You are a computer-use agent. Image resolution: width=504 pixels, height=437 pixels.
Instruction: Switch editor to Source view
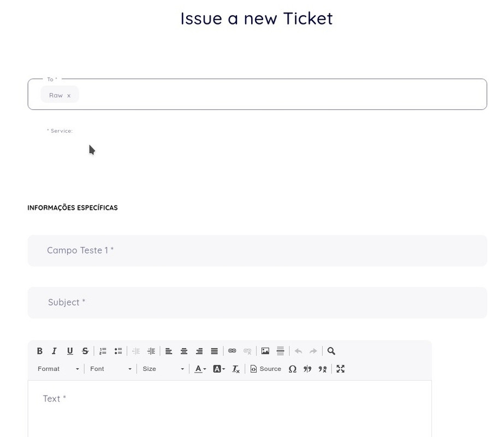coord(266,369)
